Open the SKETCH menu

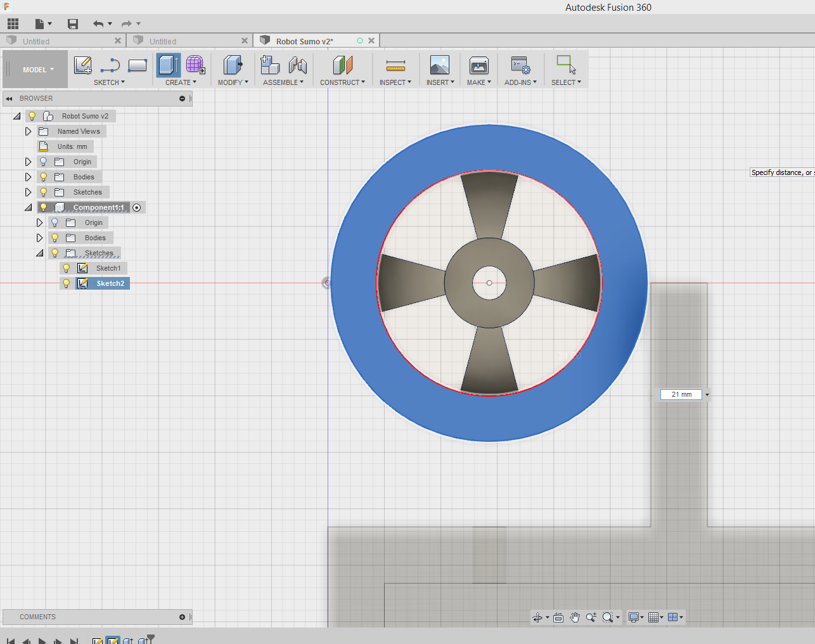coord(109,82)
